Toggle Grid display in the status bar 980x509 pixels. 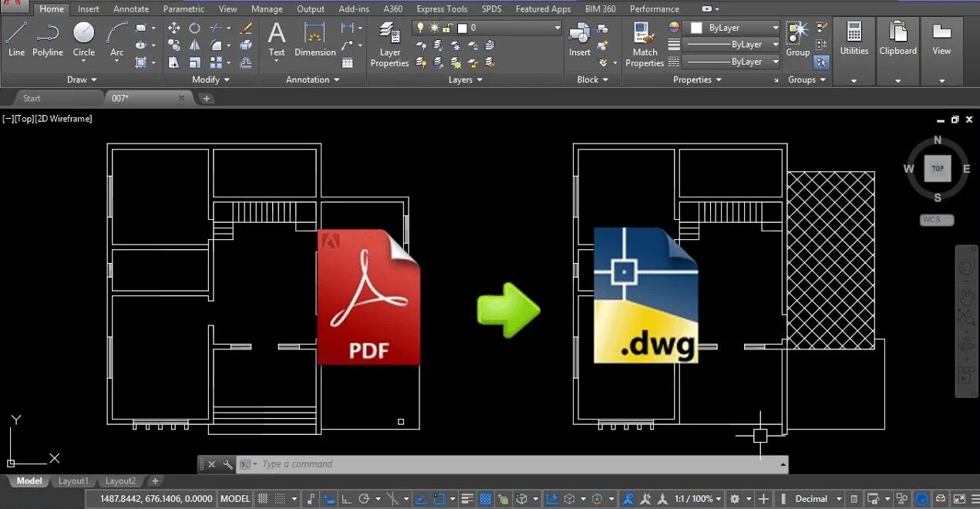coord(263,498)
